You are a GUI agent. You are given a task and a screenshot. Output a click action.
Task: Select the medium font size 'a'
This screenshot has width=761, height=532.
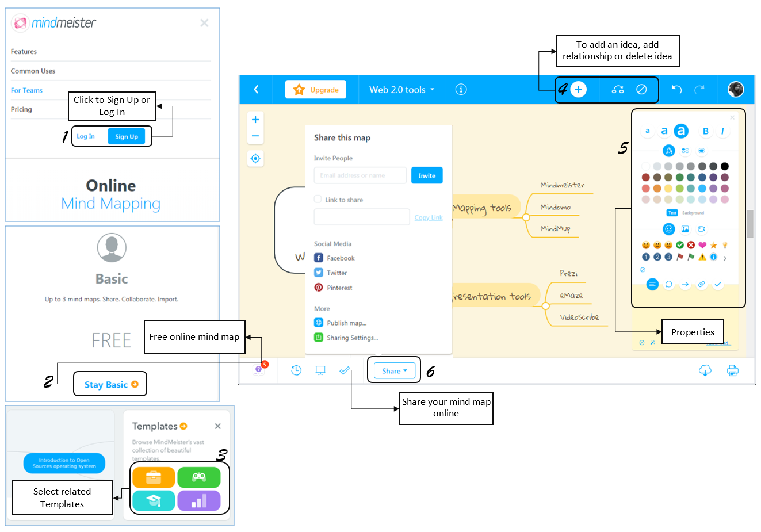(664, 131)
